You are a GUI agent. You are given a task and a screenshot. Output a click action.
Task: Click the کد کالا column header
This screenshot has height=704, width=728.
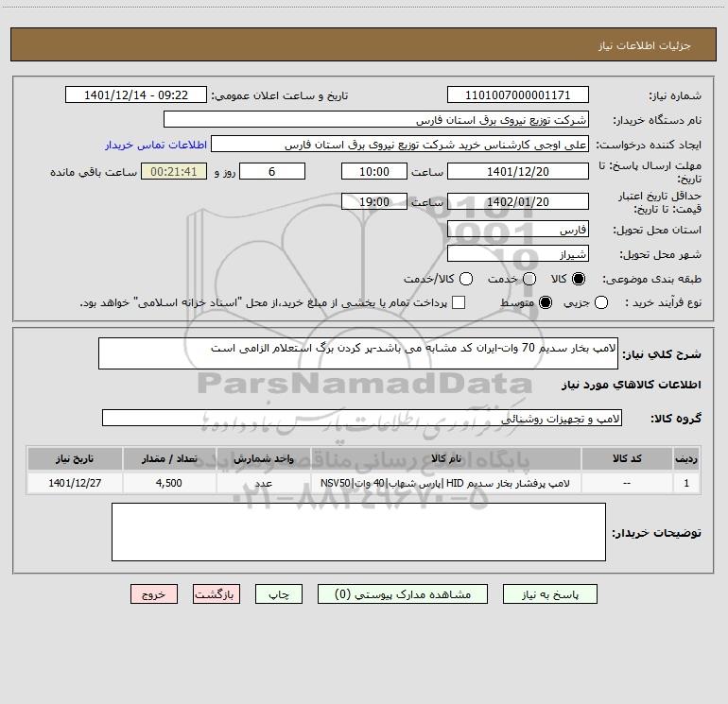pos(627,458)
